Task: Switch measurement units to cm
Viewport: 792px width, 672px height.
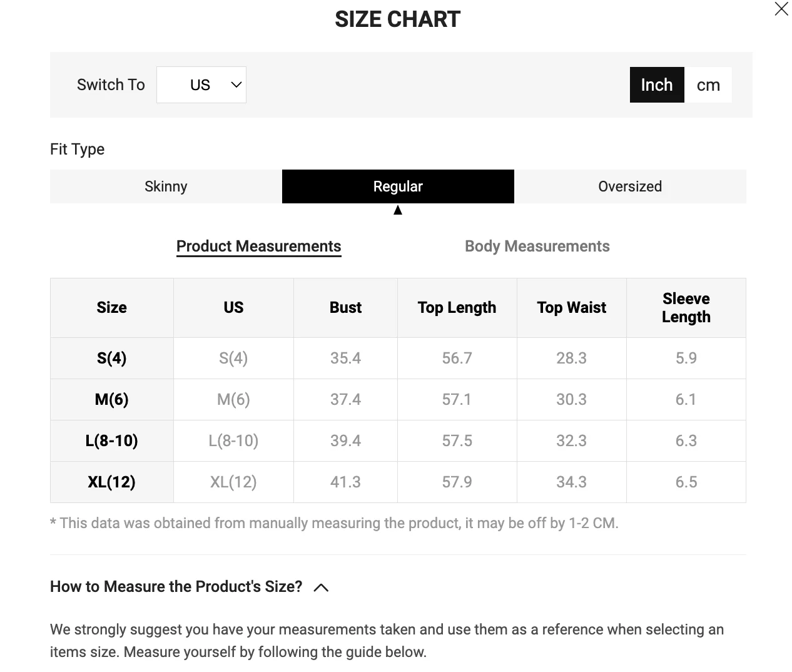Action: click(x=708, y=84)
